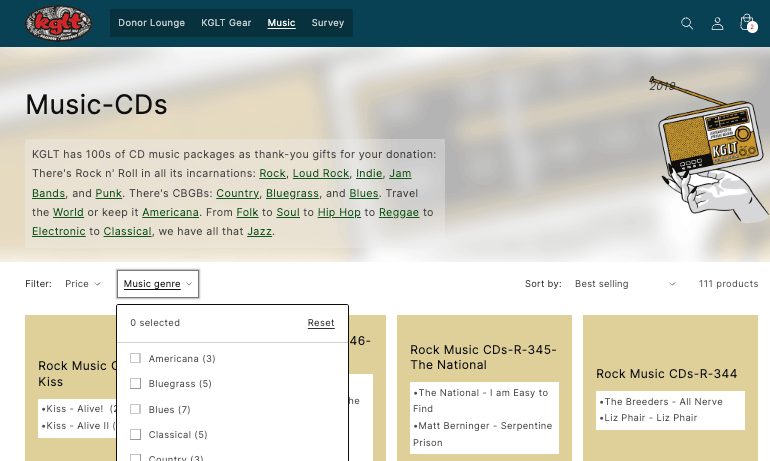Check the Classical genre checkbox
770x461 pixels.
coord(135,434)
